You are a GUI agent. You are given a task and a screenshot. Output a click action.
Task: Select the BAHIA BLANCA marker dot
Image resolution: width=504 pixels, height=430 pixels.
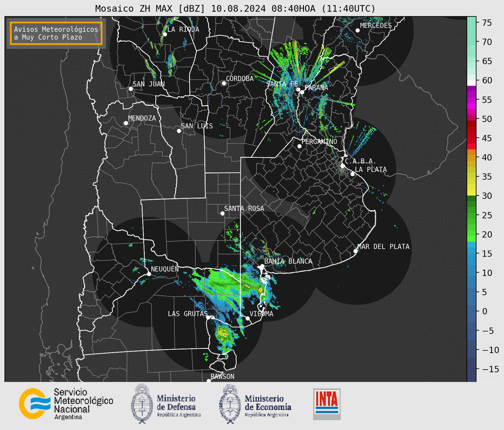point(262,266)
